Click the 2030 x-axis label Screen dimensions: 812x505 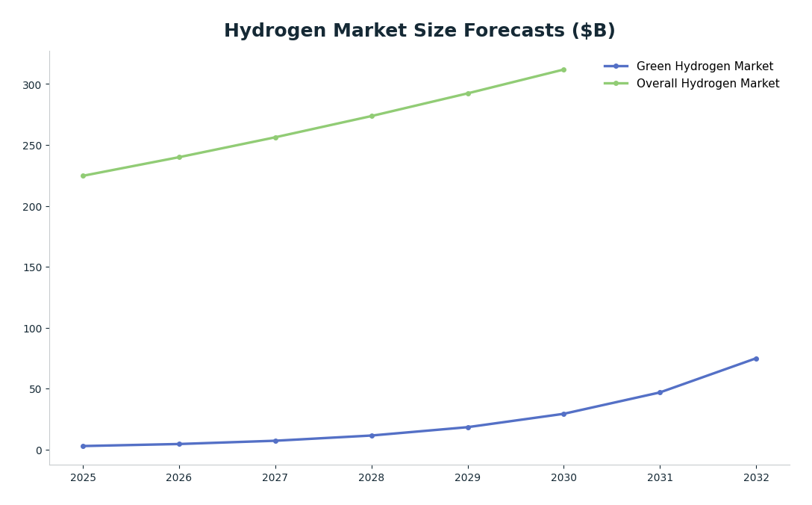(563, 477)
